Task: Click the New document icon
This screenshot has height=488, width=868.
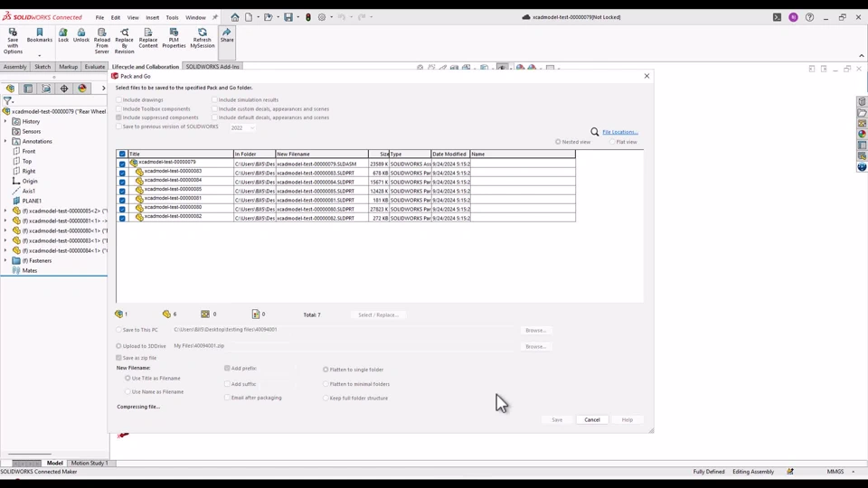Action: (x=249, y=17)
